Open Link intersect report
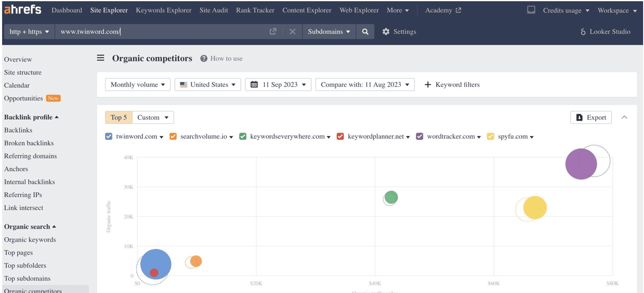 (x=24, y=208)
